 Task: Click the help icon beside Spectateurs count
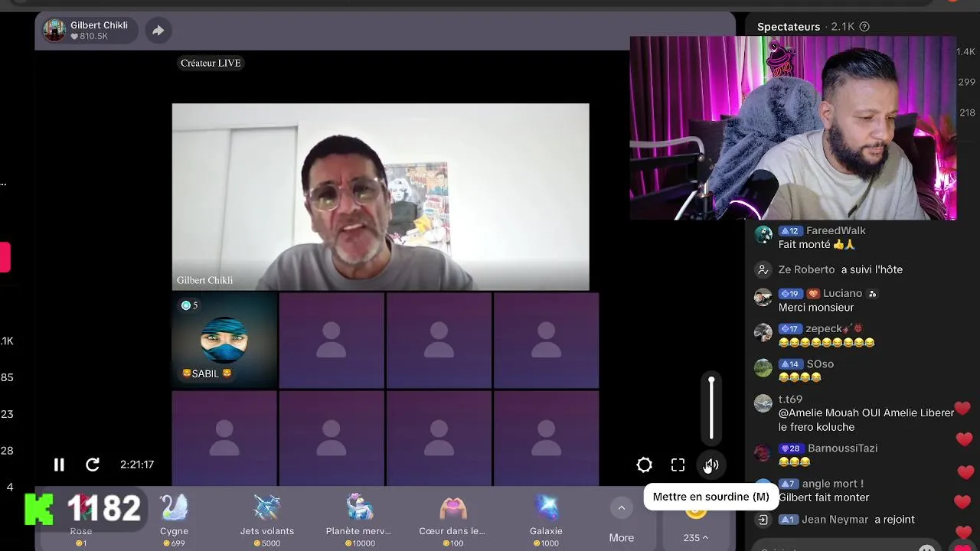864,27
